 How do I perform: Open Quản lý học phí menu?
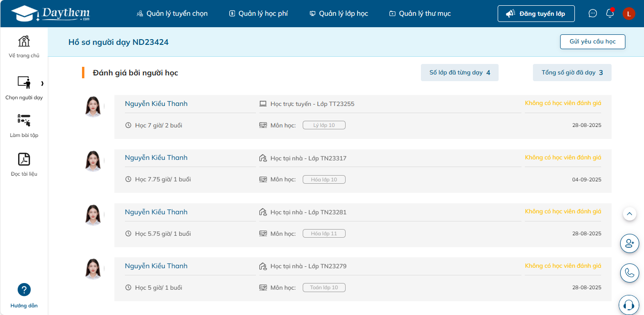(x=258, y=13)
